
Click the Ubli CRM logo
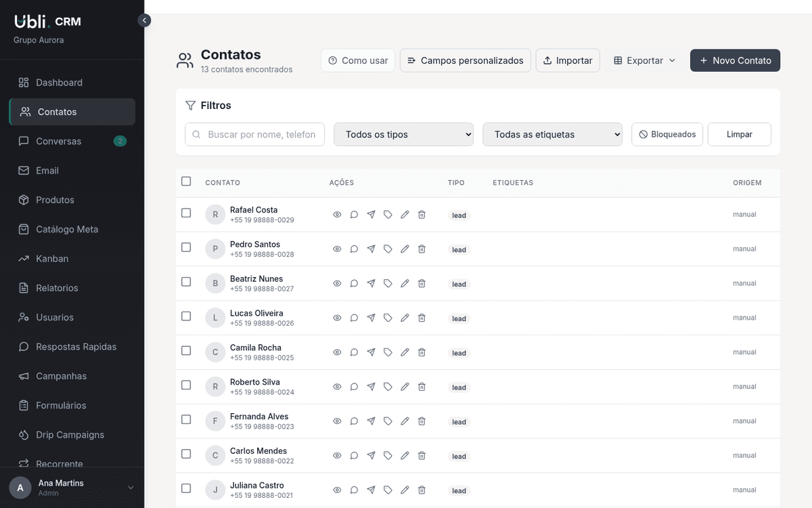47,22
